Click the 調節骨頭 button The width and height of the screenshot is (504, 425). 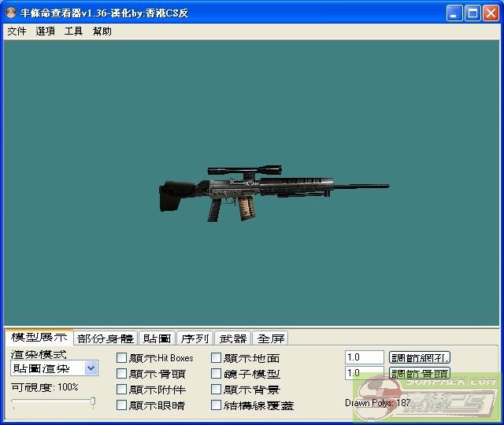tap(420, 373)
